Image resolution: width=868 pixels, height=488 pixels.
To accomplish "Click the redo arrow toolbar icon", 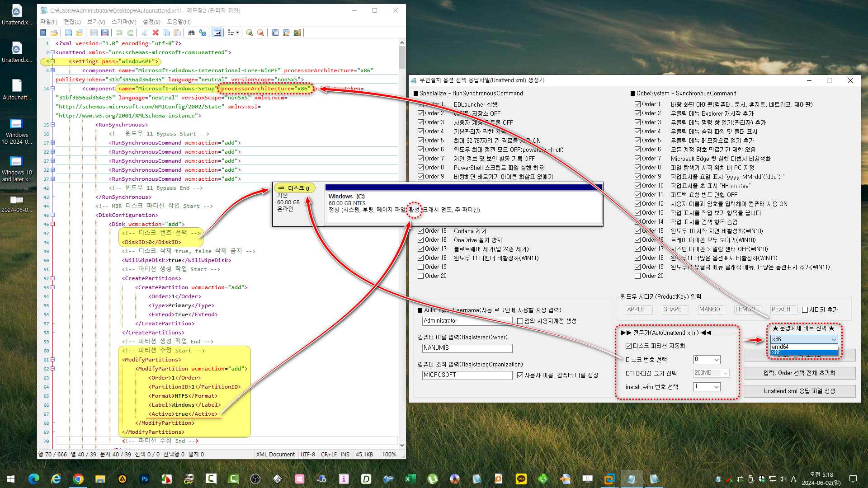I will click(x=130, y=33).
